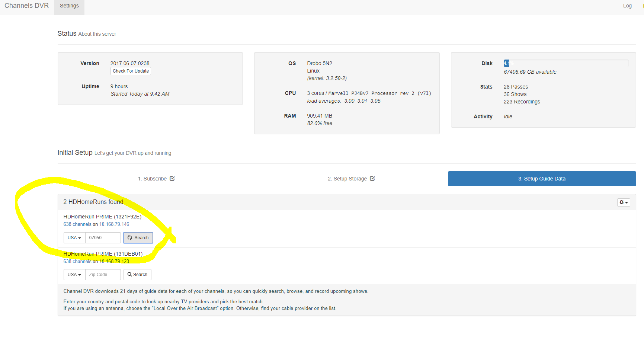The image size is (644, 339).
Task: Open 638 channels link for HDHomeRun 1321F92E
Action: click(77, 224)
